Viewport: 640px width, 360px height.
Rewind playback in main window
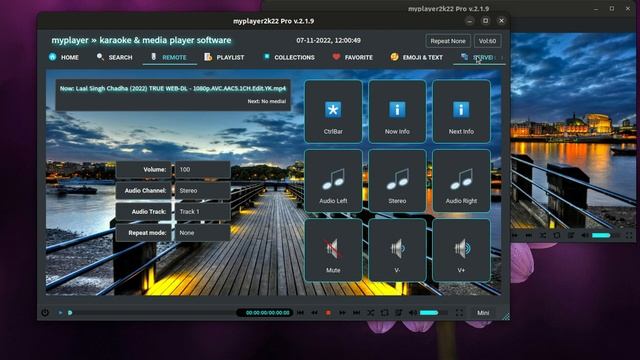[314, 313]
